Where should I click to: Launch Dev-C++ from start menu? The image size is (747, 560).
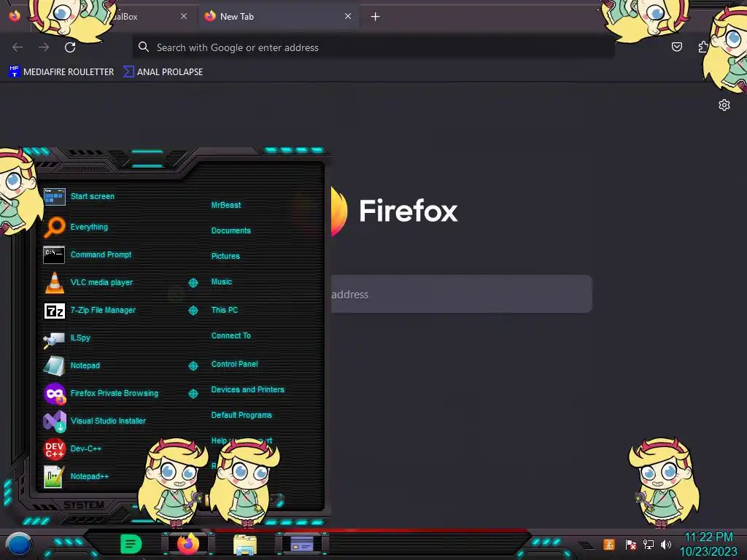tap(86, 448)
